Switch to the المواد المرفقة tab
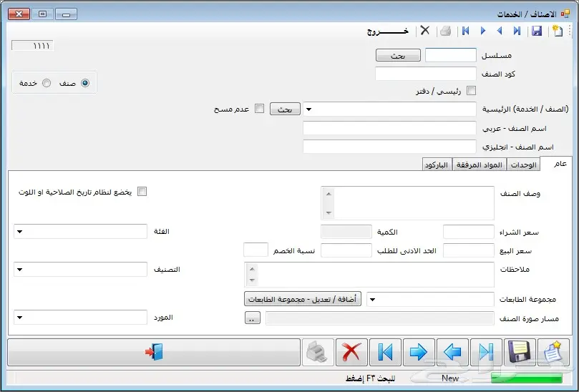The height and width of the screenshot is (392, 579). tap(480, 165)
